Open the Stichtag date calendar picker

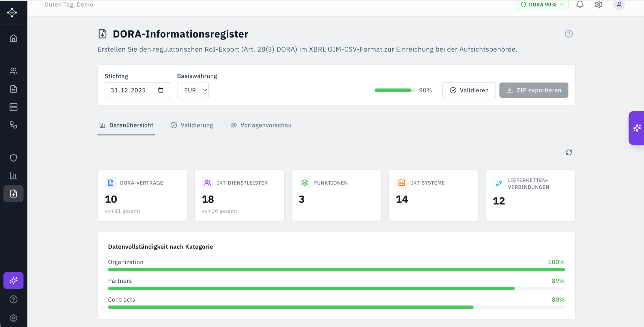[x=161, y=90]
